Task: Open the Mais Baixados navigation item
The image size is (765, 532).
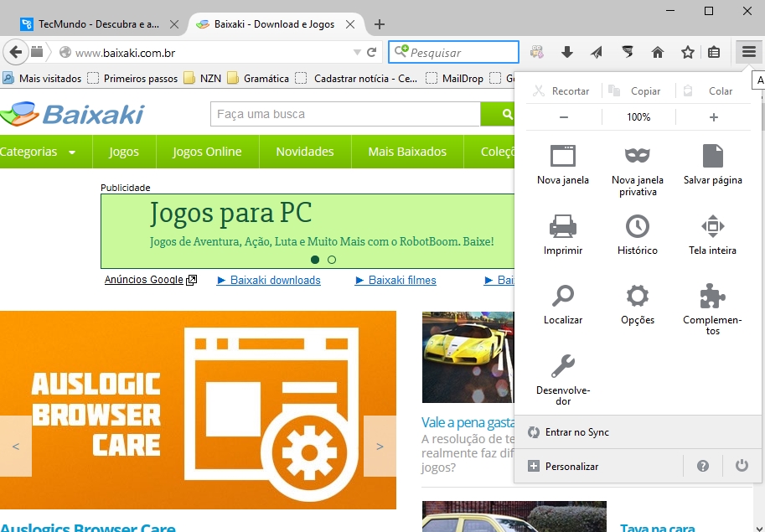Action: click(407, 152)
